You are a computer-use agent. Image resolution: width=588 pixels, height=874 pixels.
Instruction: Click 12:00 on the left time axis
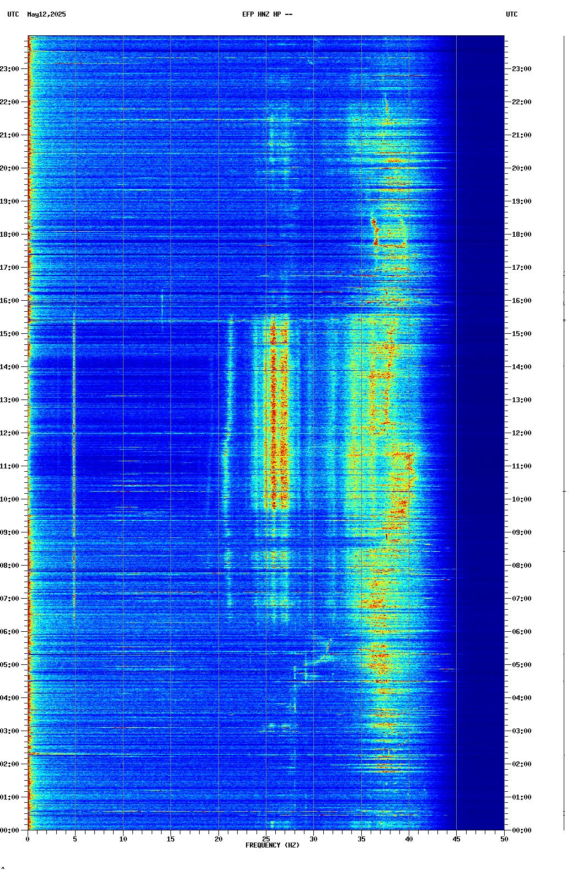[x=9, y=433]
